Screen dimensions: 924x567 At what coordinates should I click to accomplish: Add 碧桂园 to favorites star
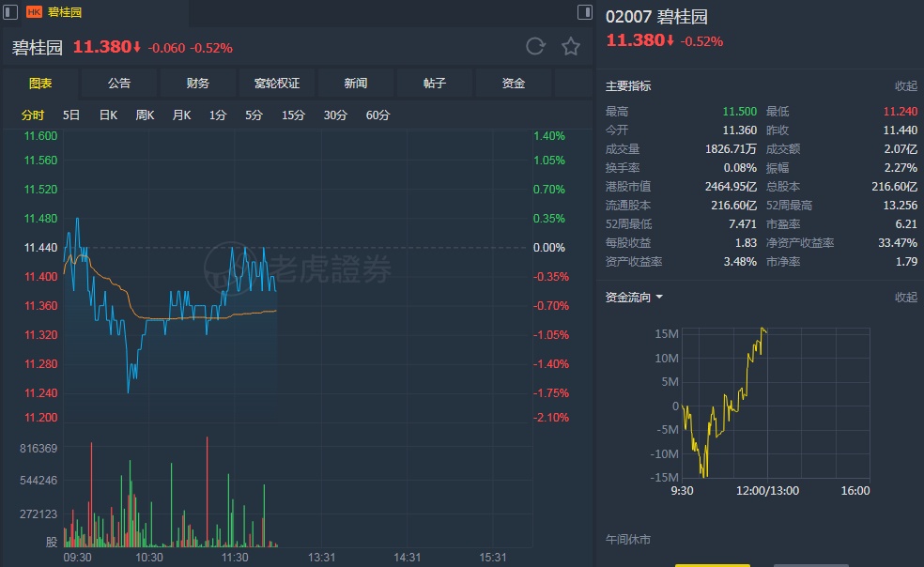coord(570,47)
